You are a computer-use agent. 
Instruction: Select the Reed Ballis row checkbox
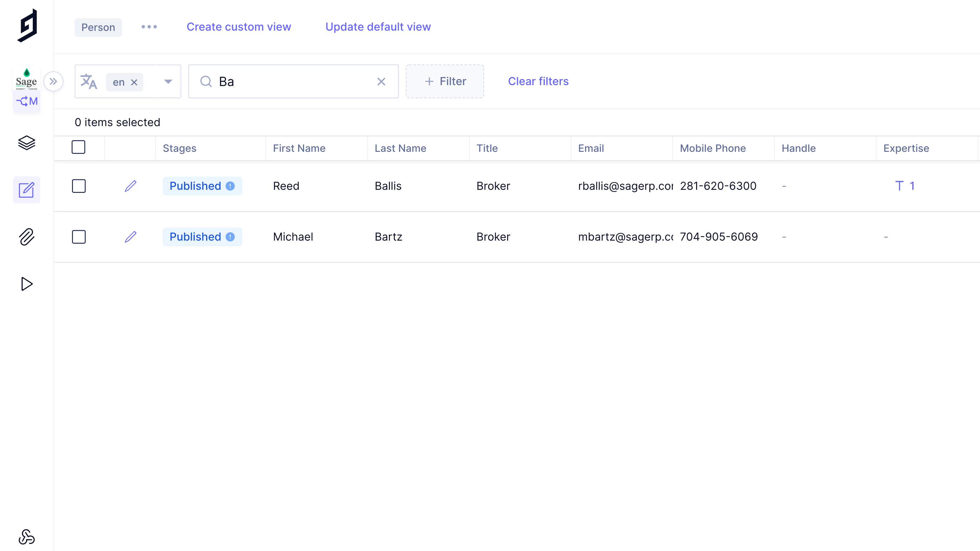(79, 186)
